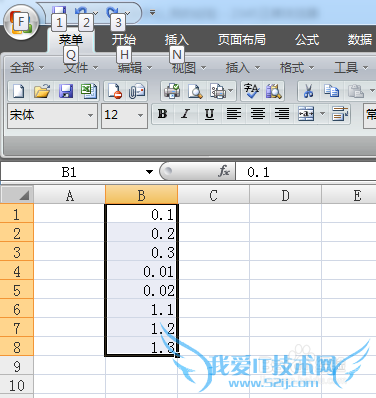Click the round Office button
The height and width of the screenshot is (398, 376).
pos(21,23)
